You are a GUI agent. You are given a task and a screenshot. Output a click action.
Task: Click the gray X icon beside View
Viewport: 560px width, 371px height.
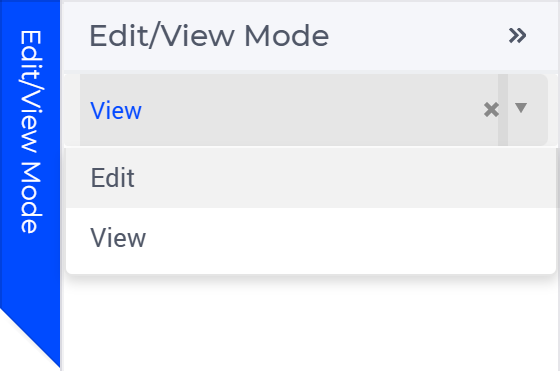(491, 110)
